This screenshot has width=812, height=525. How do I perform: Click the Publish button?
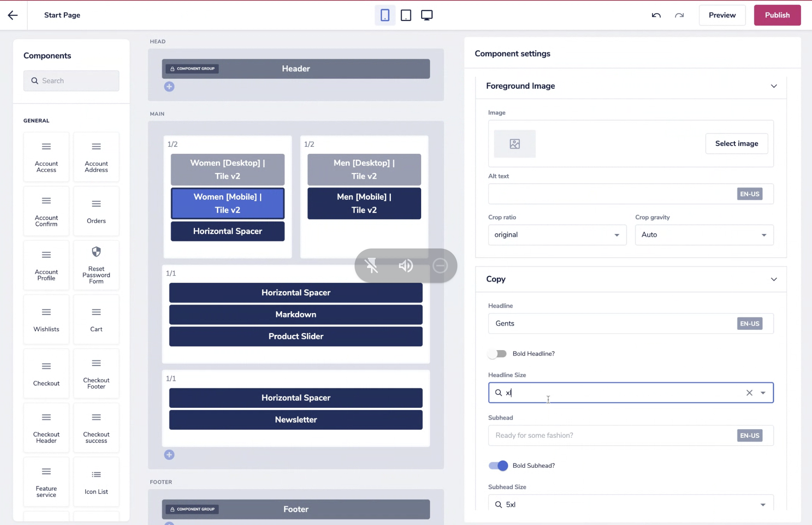777,15
